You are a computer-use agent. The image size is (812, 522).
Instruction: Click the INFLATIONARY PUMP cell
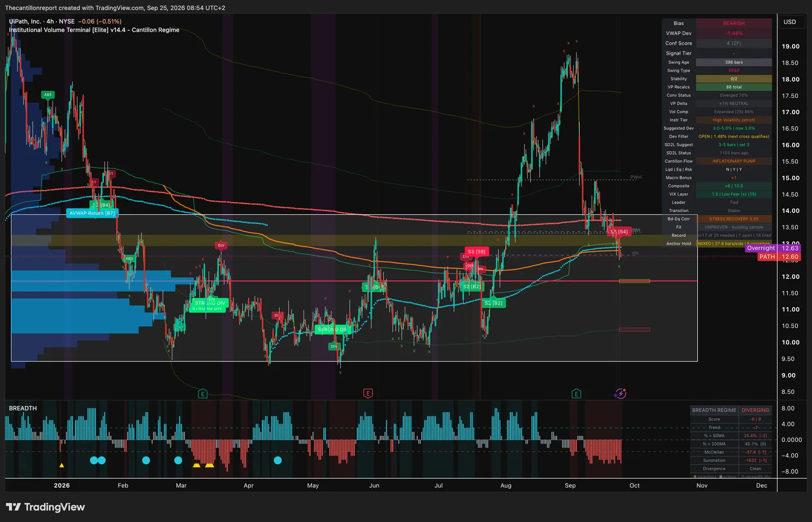(x=734, y=161)
